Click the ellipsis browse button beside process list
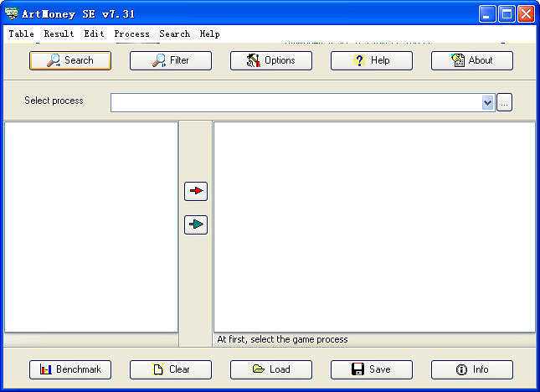Image resolution: width=540 pixels, height=392 pixels. pyautogui.click(x=505, y=103)
